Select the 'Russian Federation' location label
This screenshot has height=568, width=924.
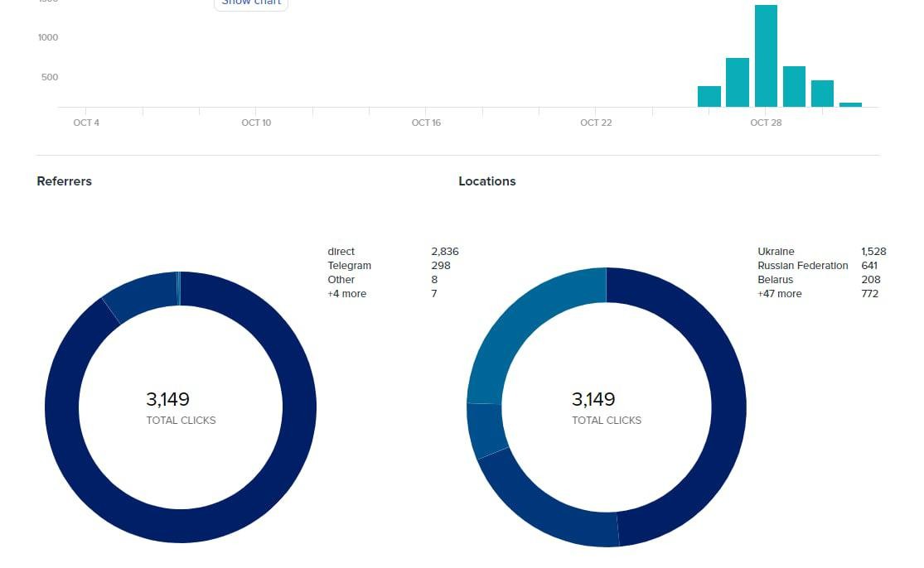803,266
